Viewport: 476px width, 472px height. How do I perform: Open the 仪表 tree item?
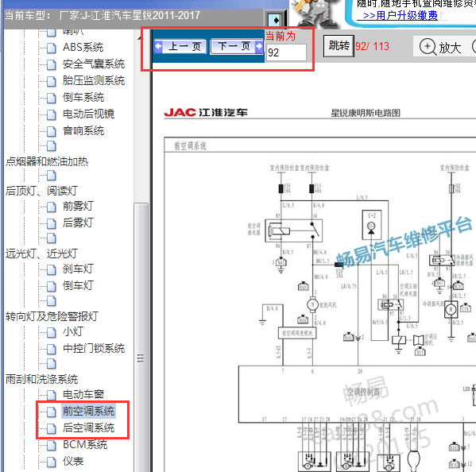(x=73, y=461)
